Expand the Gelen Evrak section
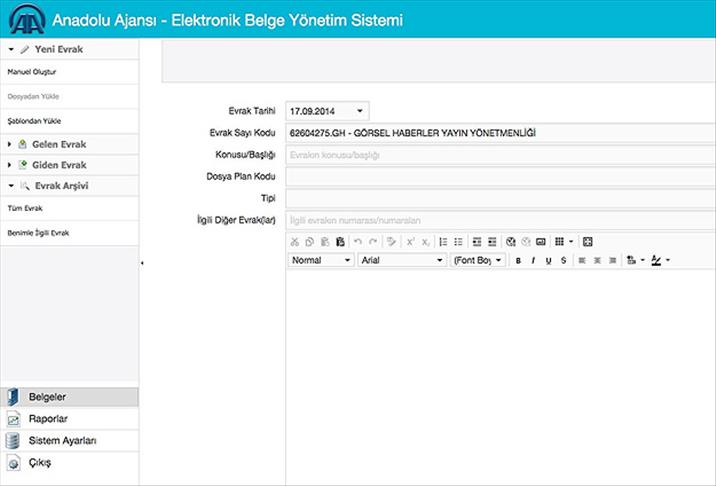Viewport: 716px width, 486px height. click(9, 144)
